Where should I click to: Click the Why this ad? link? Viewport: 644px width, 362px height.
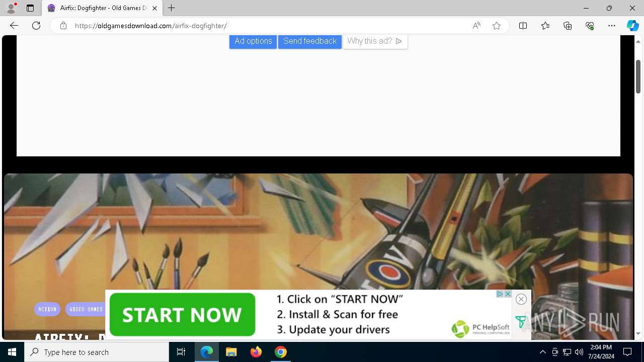point(375,41)
